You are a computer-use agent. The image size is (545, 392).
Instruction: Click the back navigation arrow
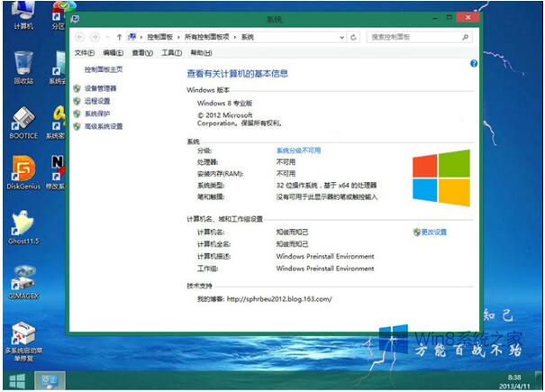point(80,37)
